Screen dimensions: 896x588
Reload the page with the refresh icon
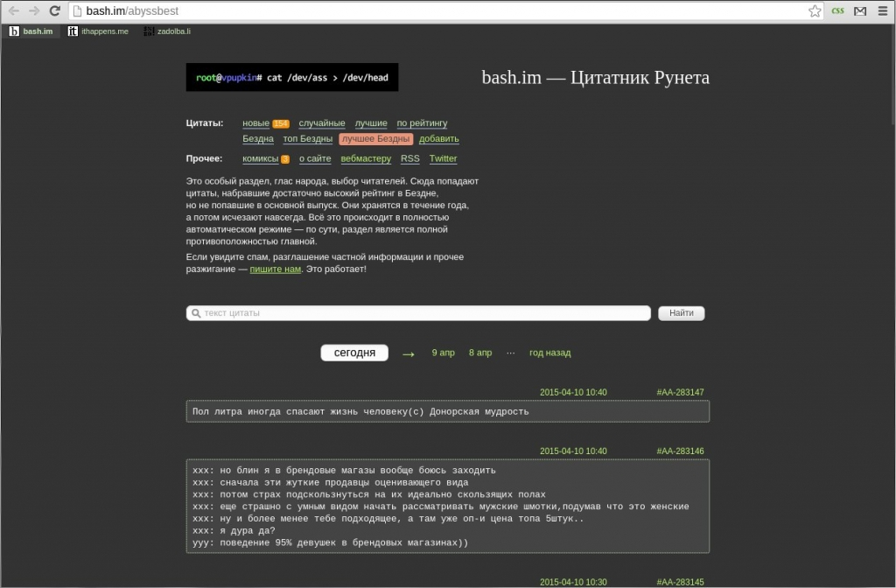[x=55, y=10]
